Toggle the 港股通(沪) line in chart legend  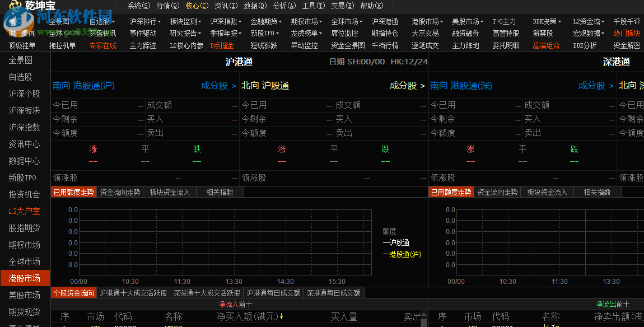point(401,254)
